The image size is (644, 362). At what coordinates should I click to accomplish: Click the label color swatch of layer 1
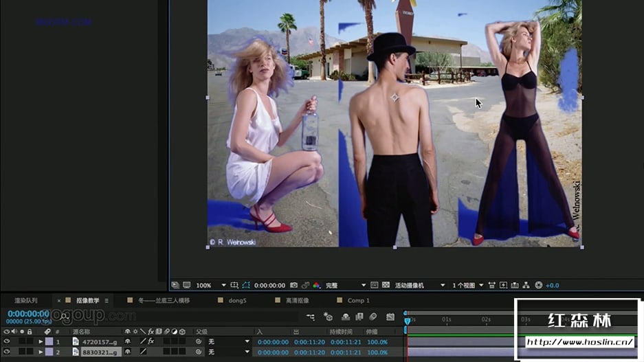49,341
